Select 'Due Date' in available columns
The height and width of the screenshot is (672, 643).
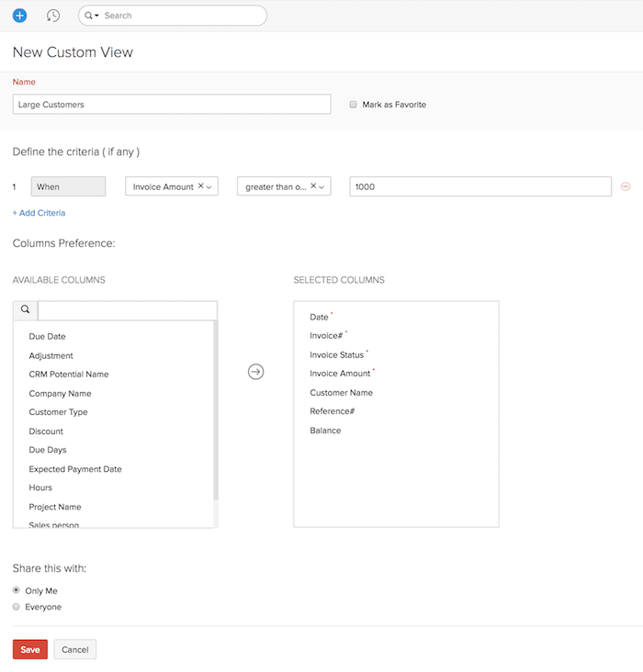point(47,336)
